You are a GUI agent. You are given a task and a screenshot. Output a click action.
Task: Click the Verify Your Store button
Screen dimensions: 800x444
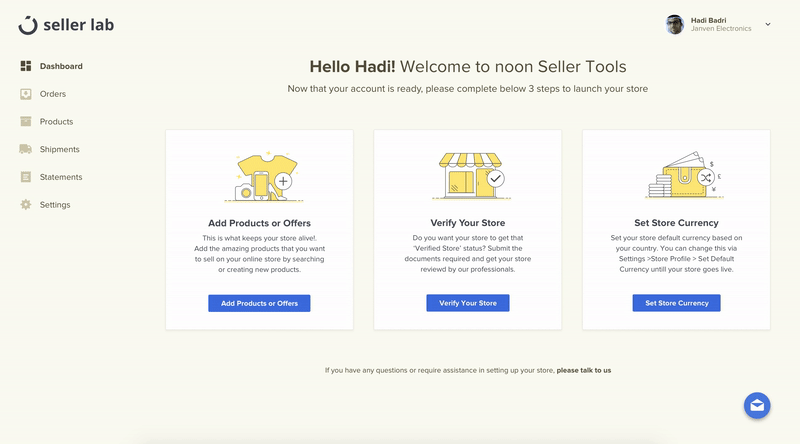pyautogui.click(x=468, y=303)
